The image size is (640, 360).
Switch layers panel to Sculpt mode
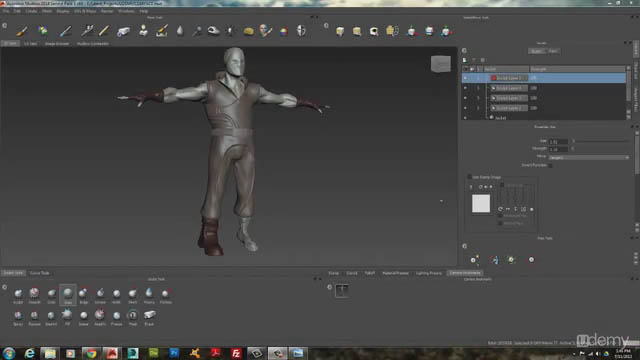[x=536, y=51]
